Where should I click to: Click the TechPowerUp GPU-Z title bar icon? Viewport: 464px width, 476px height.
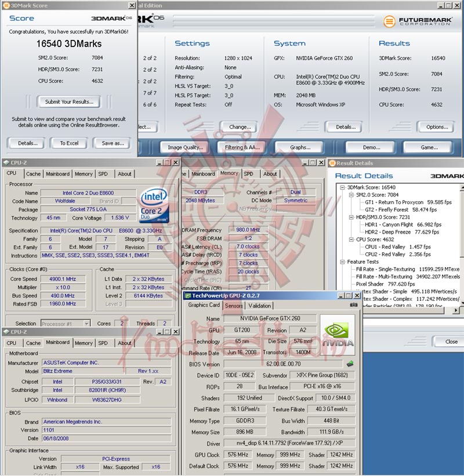tap(188, 296)
